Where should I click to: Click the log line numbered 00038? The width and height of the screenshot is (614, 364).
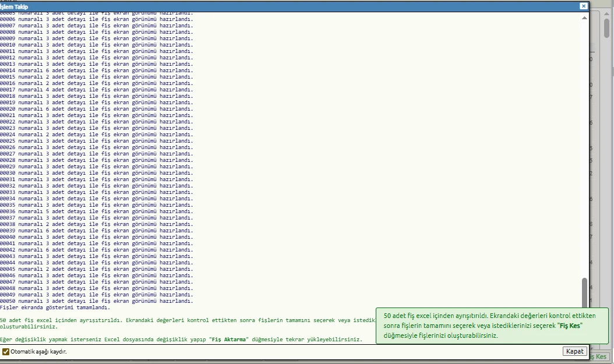click(96, 224)
